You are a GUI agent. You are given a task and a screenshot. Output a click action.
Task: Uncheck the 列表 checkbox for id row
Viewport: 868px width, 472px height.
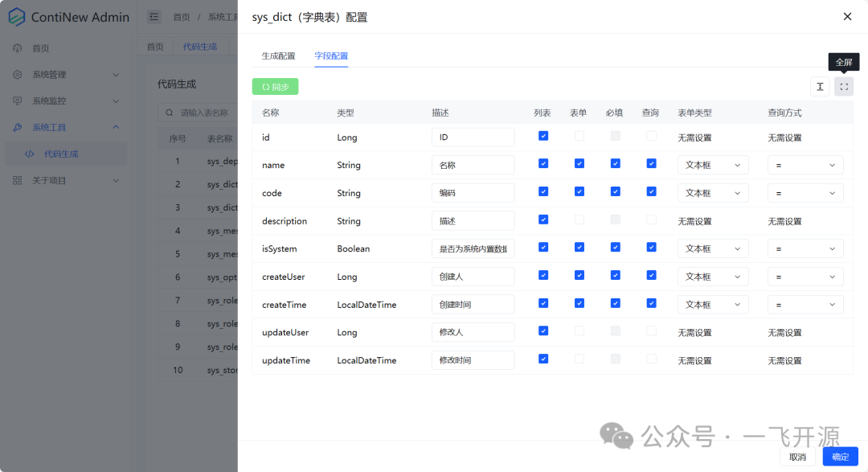coord(543,137)
